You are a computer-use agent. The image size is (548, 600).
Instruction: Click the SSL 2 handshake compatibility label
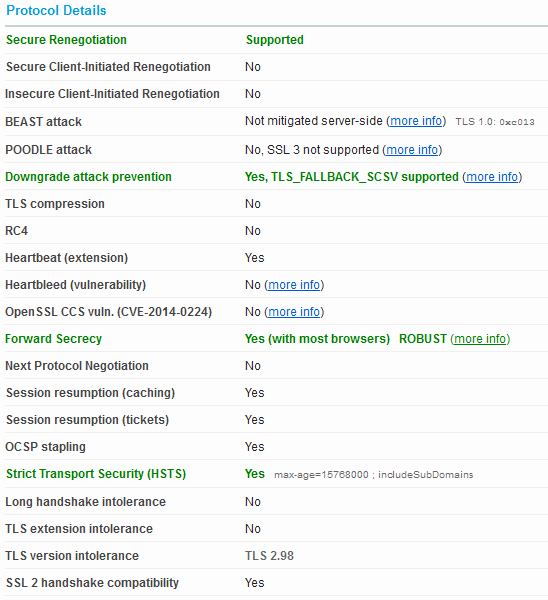click(x=92, y=583)
